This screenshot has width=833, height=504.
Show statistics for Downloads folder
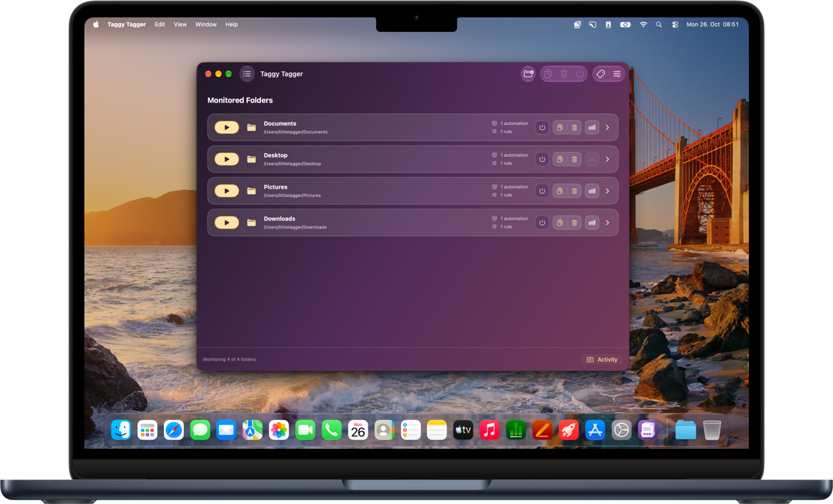point(592,222)
